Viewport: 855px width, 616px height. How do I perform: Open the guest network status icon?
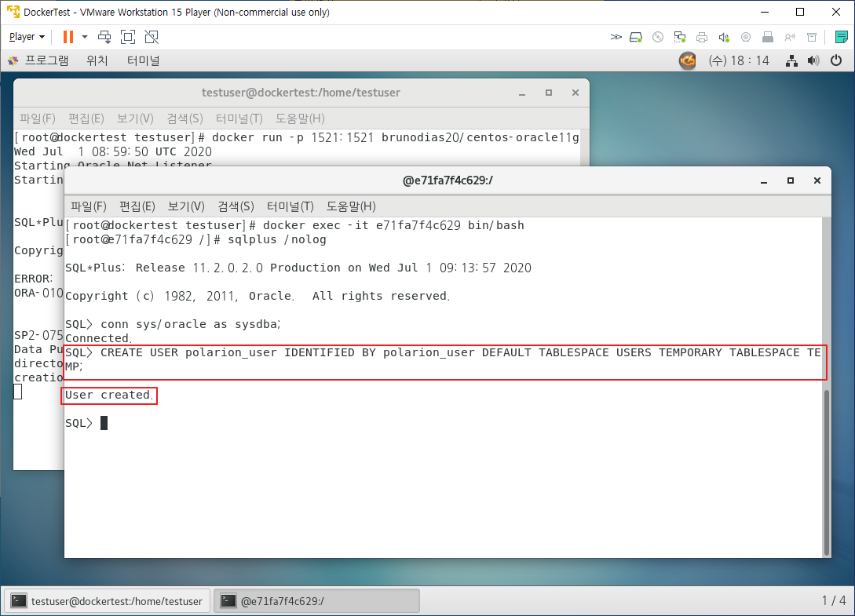point(791,60)
